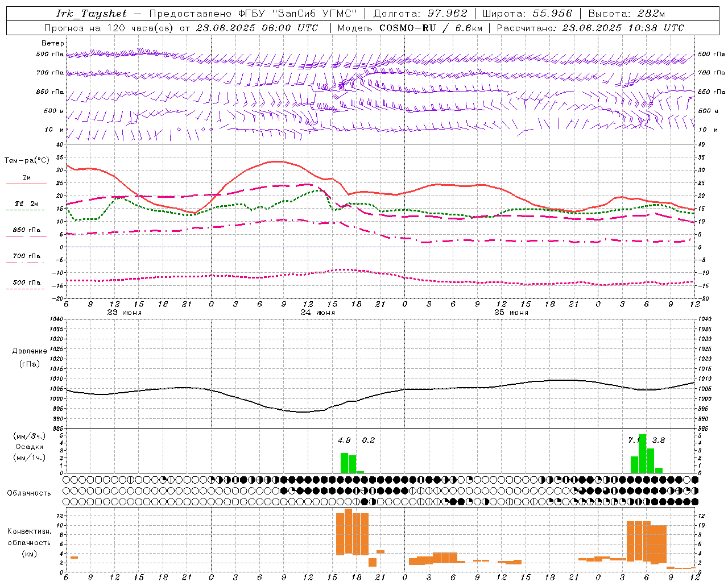This screenshot has height=582, width=728.
Task: Click the '4.8' precipitation total
Action: [x=344, y=440]
